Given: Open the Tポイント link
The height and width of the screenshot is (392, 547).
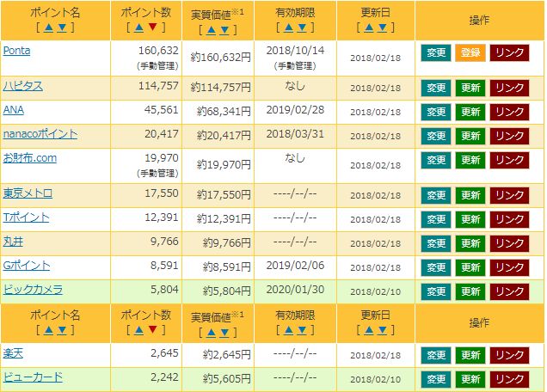Looking at the screenshot, I should coord(26,217).
